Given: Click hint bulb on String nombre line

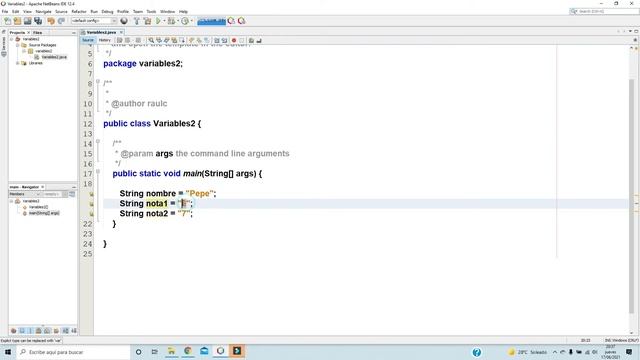Looking at the screenshot, I should (91, 194).
